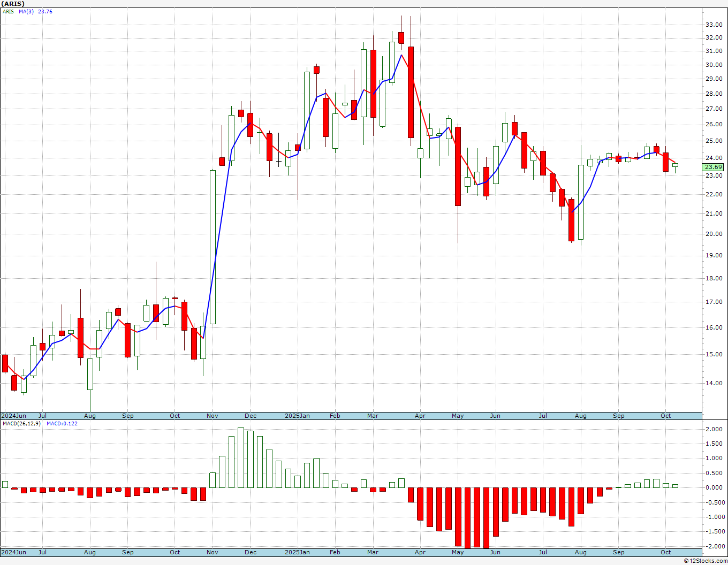Click the 32.00 price axis label
Screen dimensions: 728x565
[714, 38]
